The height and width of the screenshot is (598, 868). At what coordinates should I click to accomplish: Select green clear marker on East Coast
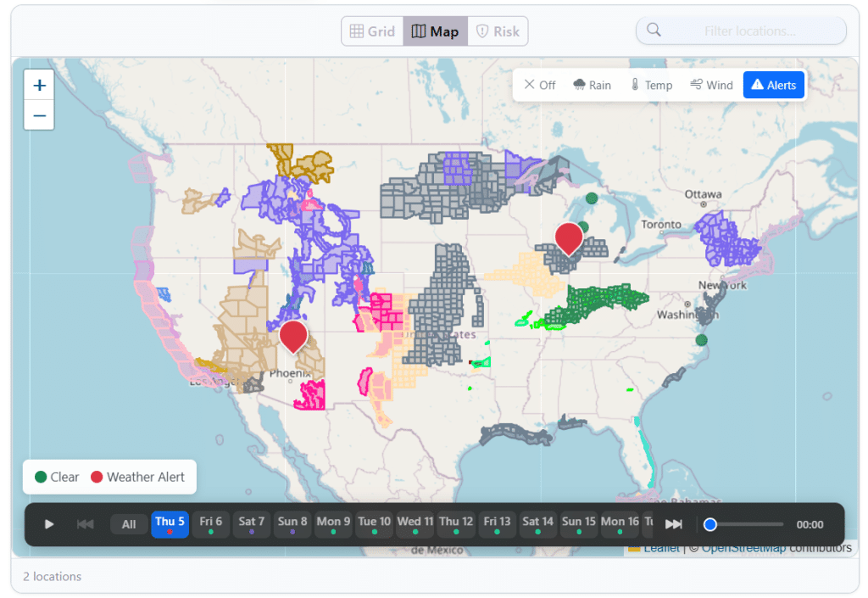(x=701, y=340)
